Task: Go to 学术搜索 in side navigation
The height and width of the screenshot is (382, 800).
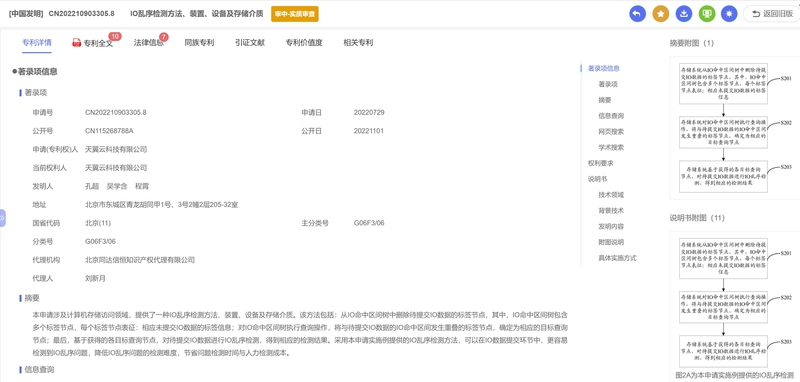Action: [x=611, y=147]
